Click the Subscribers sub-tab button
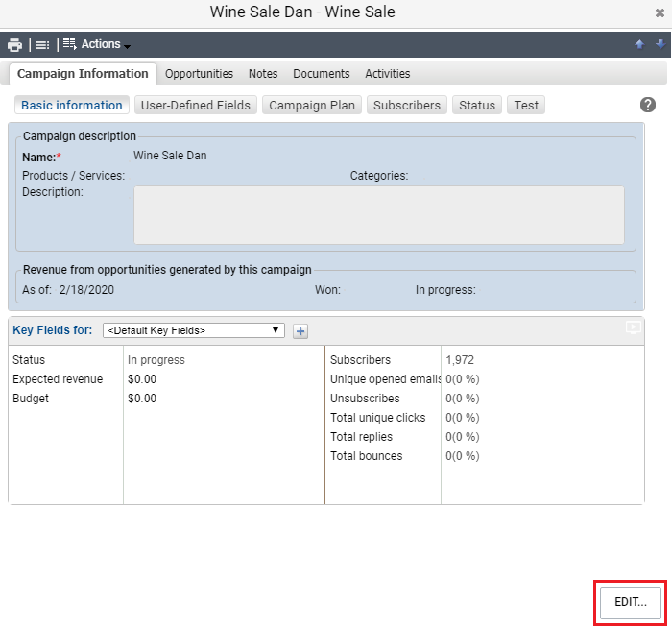 [x=407, y=106]
